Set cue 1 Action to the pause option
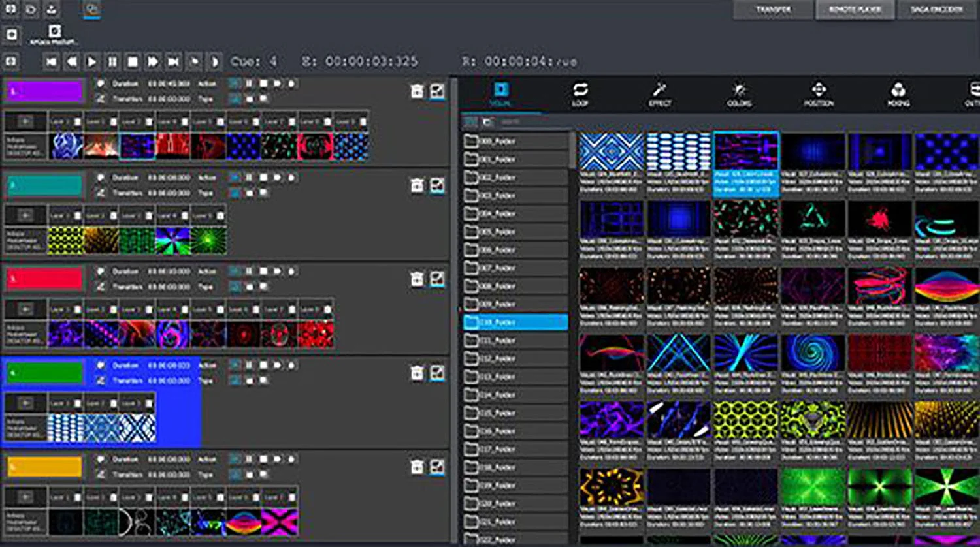Screen dimensions: 980x547 pos(249,84)
